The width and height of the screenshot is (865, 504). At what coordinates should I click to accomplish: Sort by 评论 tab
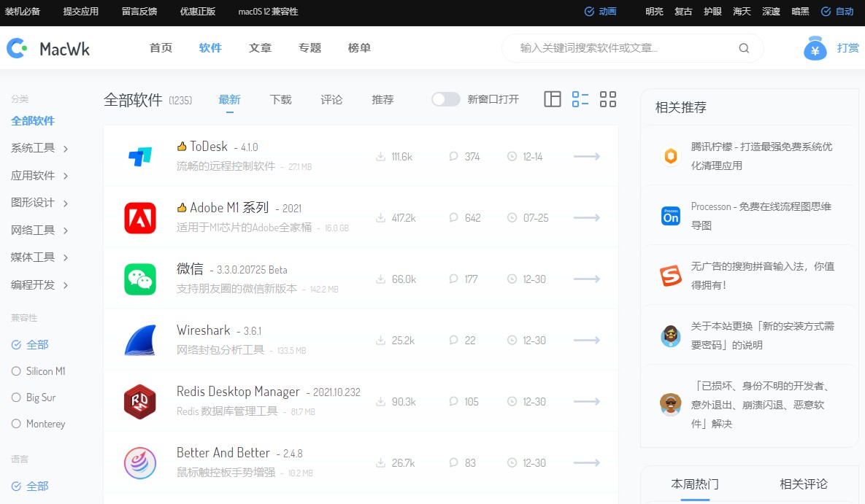[331, 100]
